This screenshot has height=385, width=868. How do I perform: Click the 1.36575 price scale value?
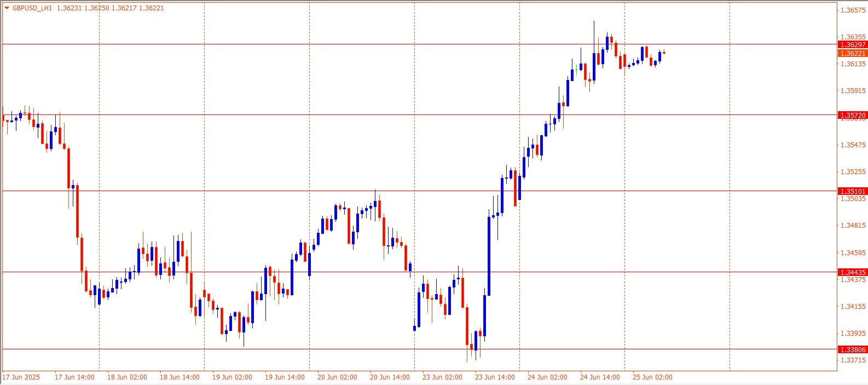[853, 10]
